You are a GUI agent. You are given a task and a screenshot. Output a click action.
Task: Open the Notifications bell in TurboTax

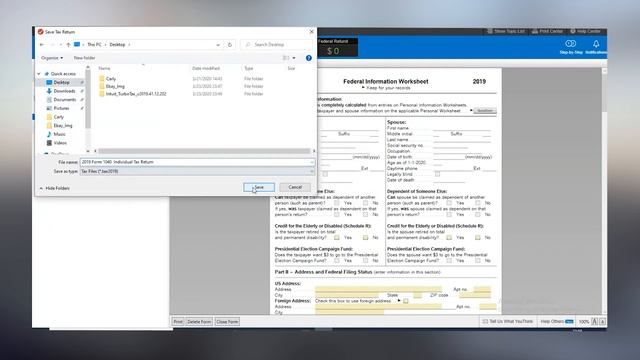click(x=596, y=47)
